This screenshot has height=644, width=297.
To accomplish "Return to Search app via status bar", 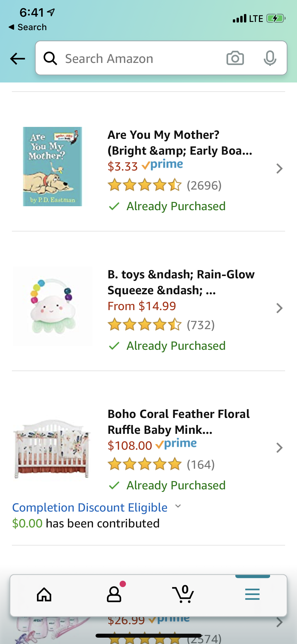I will point(28,27).
